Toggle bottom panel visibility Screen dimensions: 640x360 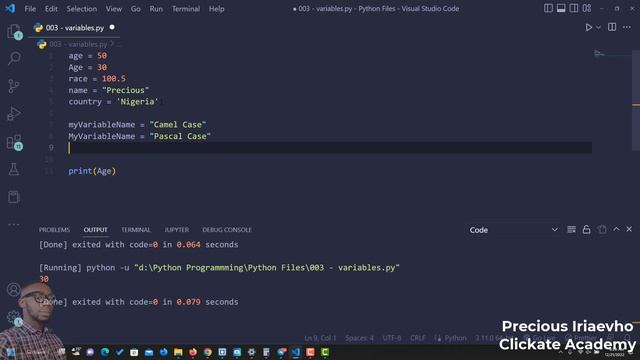tap(561, 8)
